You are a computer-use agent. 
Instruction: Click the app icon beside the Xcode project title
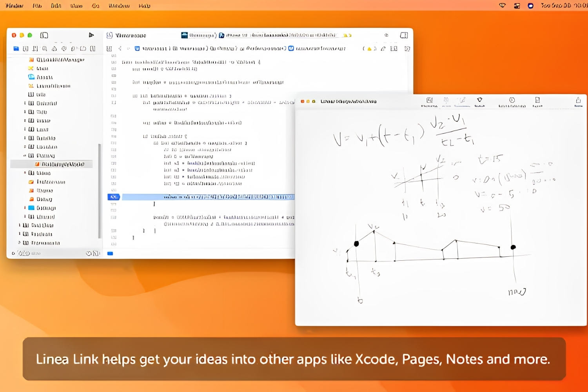(x=110, y=35)
